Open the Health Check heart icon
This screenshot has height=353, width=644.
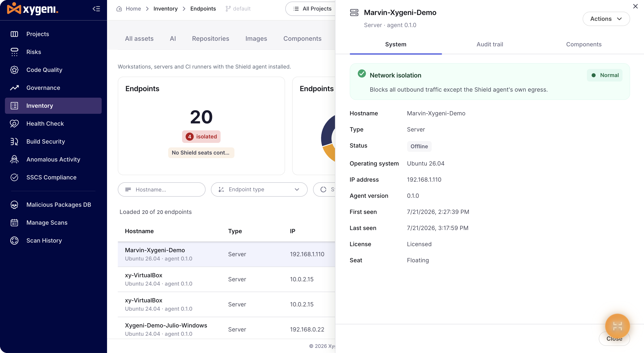pyautogui.click(x=14, y=124)
